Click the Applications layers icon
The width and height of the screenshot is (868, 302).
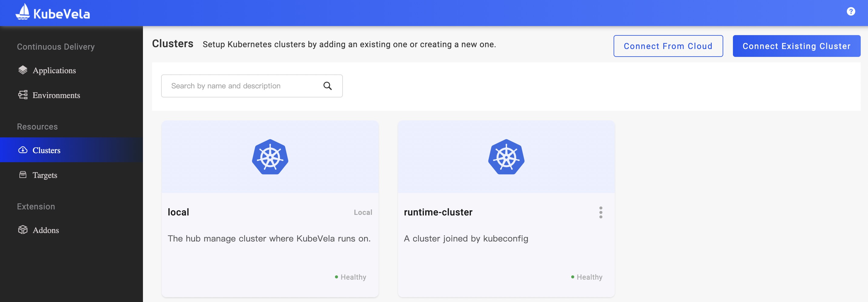pos(23,70)
